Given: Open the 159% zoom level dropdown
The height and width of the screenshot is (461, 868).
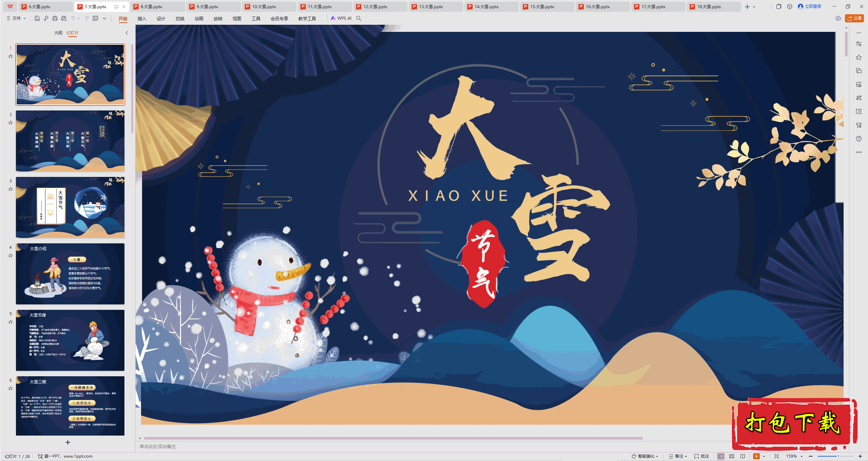Looking at the screenshot, I should [x=794, y=456].
